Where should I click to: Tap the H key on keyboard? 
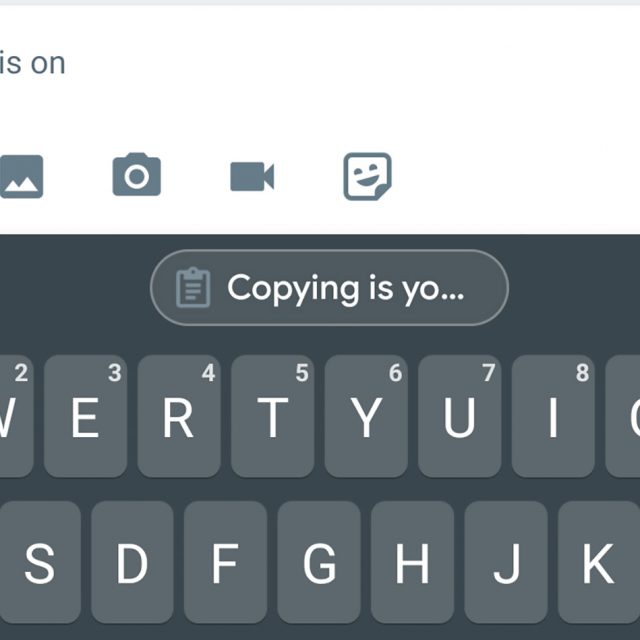413,562
